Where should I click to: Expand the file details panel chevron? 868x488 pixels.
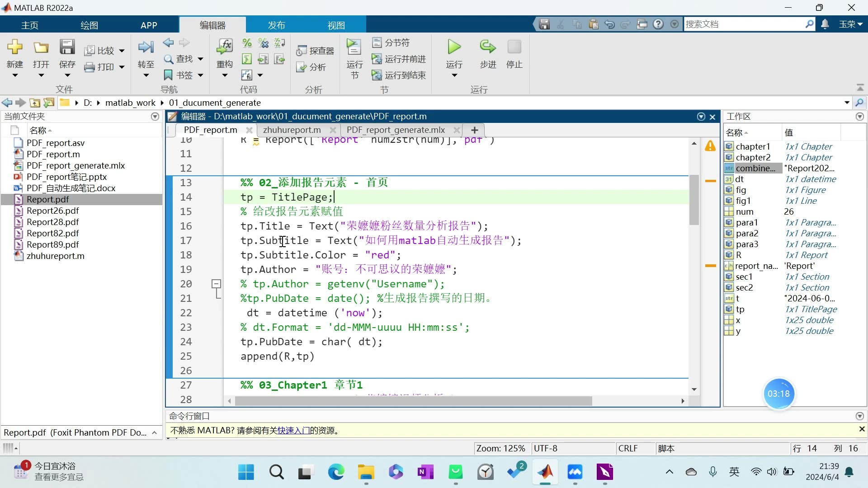coord(155,432)
